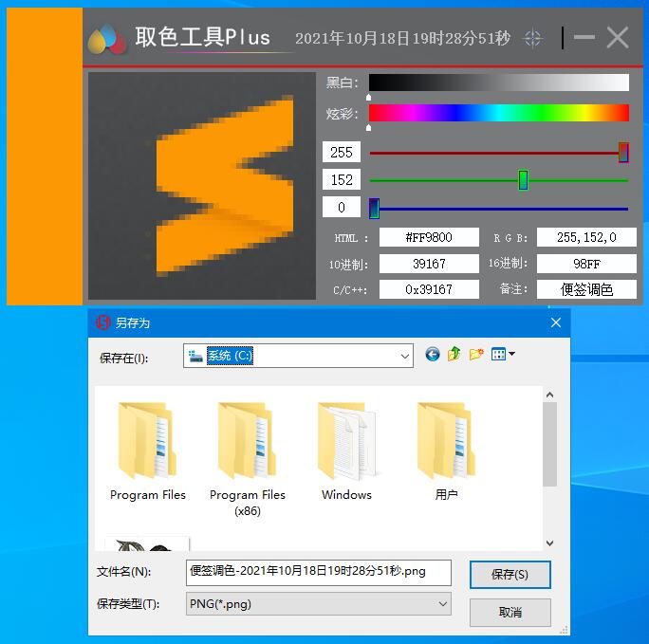Click the RGB field 255,152,0
The width and height of the screenshot is (649, 644).
click(586, 237)
